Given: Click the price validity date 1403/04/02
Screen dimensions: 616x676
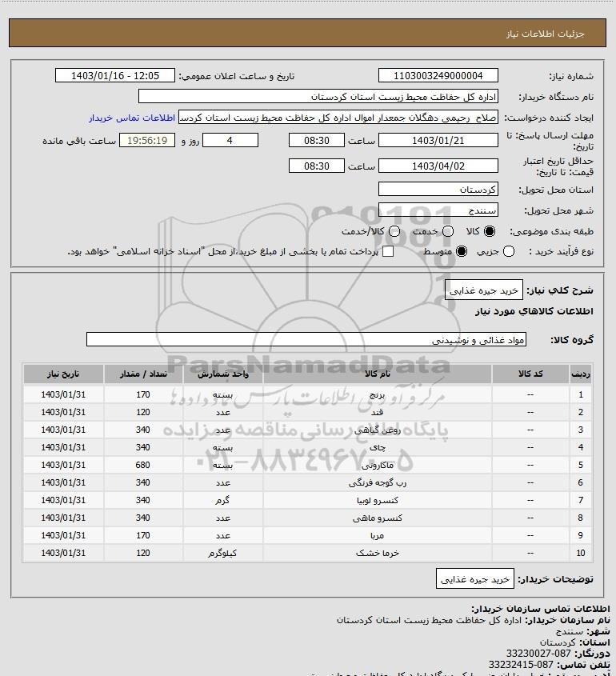Looking at the screenshot, I should click(x=438, y=166).
